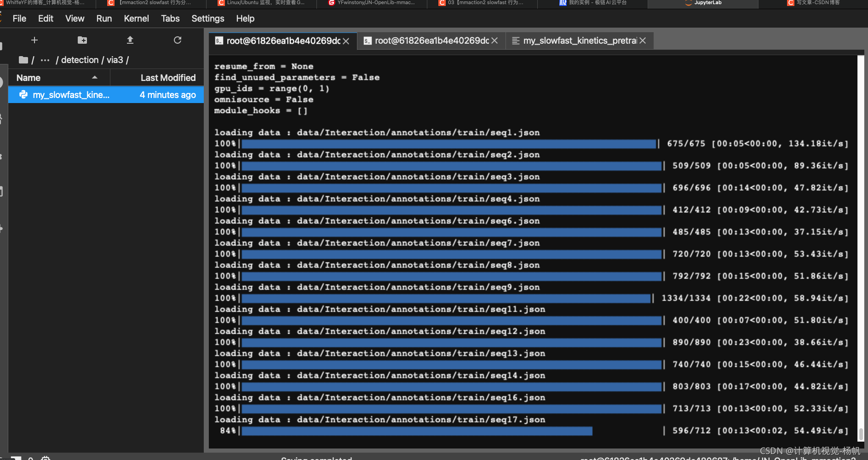
Task: Sort files by Last Modified column
Action: [157, 78]
